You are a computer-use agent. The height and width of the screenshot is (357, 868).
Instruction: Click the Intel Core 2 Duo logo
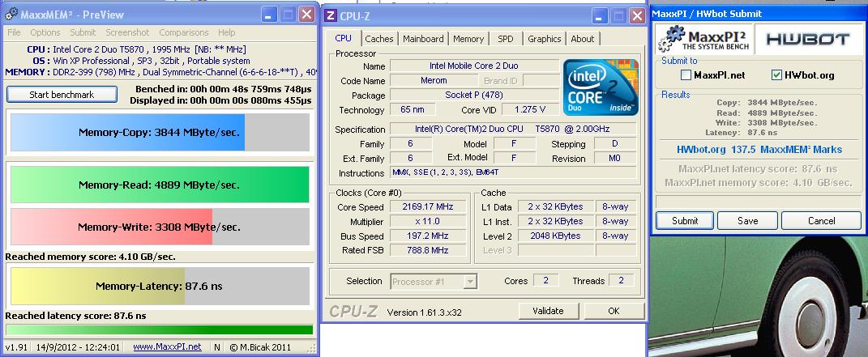pyautogui.click(x=601, y=87)
